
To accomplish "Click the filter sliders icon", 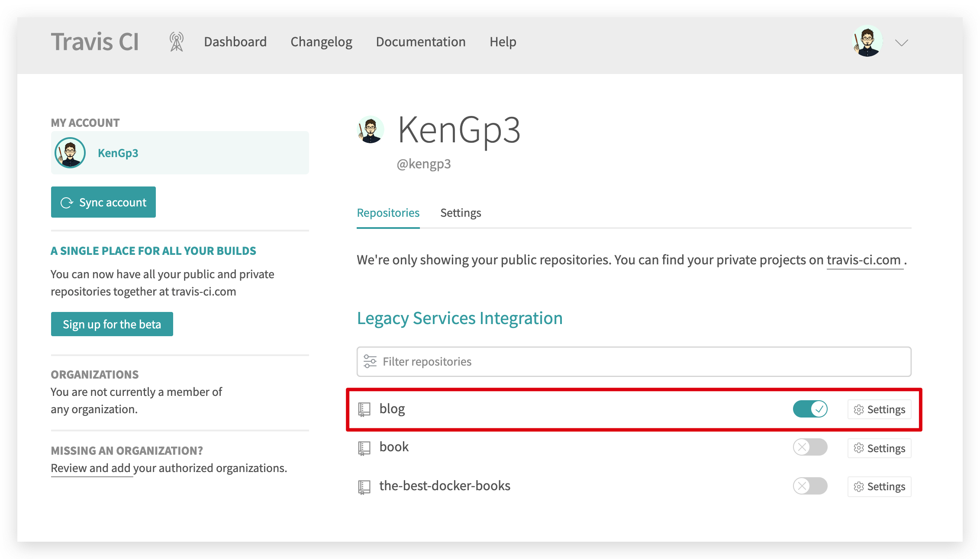I will (370, 361).
